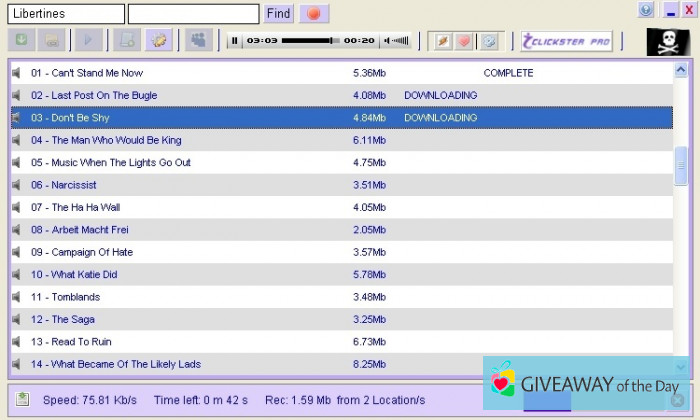Screen dimensions: 700x420
Task: Open the Clickster Pro button
Action: [x=567, y=41]
